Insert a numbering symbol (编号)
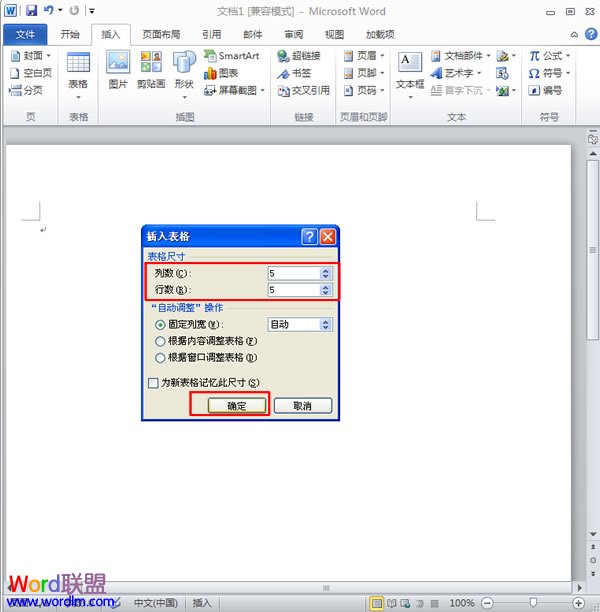 pos(545,91)
